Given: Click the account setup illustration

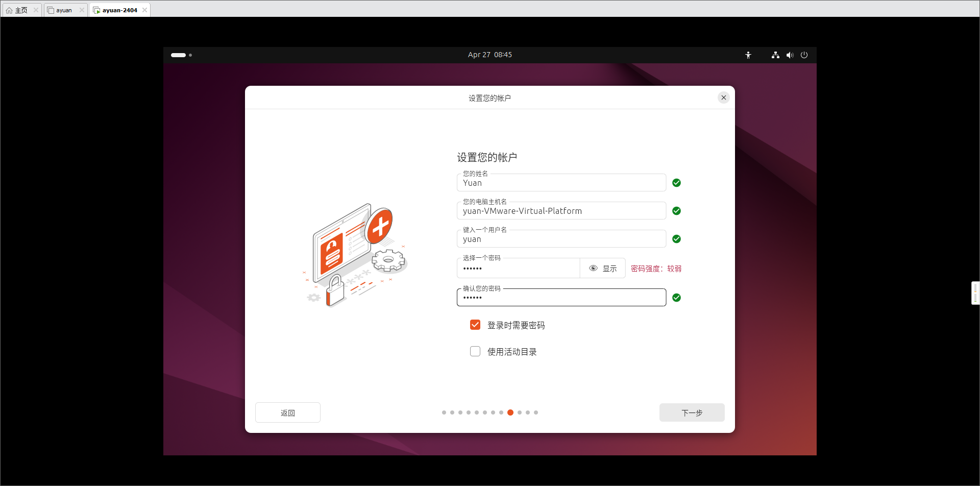Looking at the screenshot, I should pos(355,255).
